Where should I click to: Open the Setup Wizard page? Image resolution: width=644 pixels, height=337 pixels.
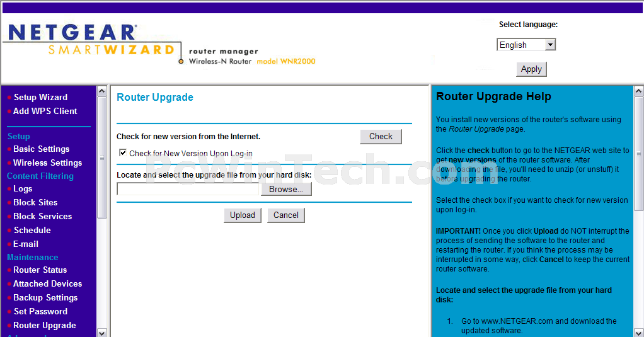coord(40,97)
